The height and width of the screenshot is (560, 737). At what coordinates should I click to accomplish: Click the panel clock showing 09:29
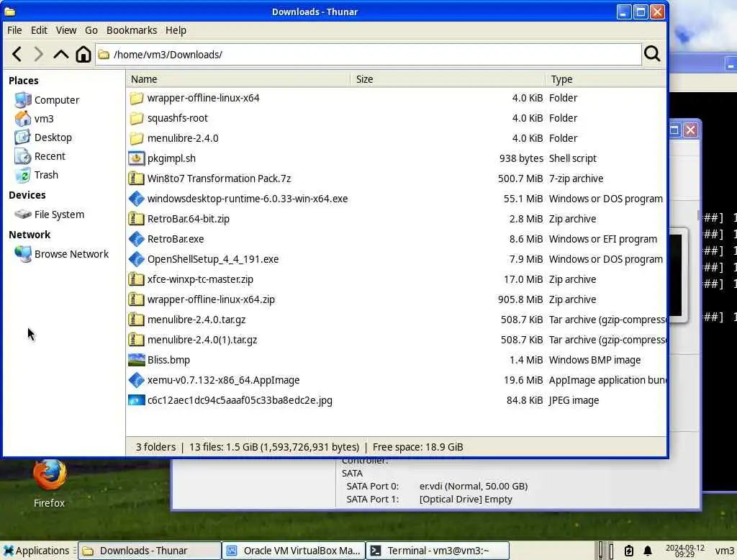coord(685,551)
